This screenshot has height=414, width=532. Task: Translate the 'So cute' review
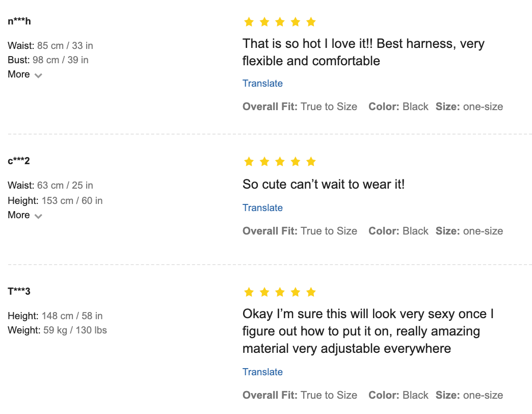262,208
